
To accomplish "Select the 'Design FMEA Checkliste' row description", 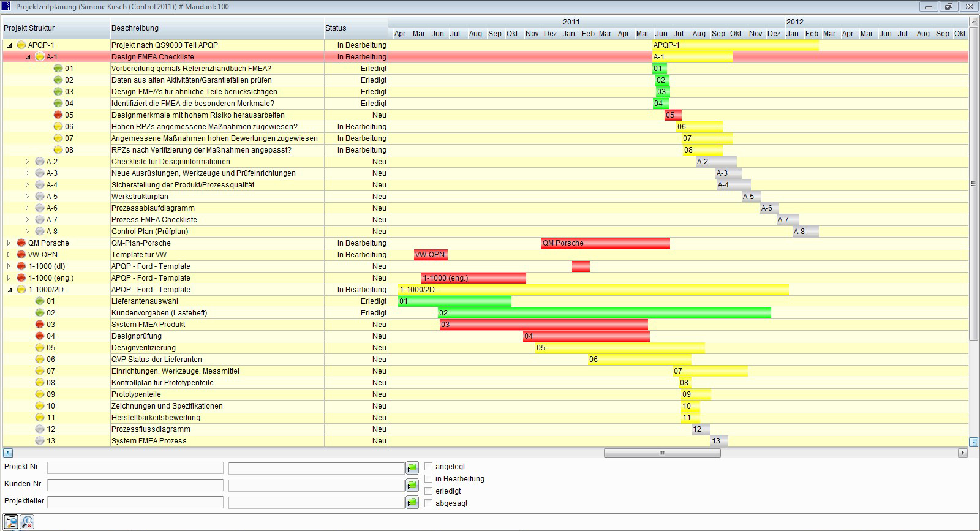I will click(x=153, y=57).
